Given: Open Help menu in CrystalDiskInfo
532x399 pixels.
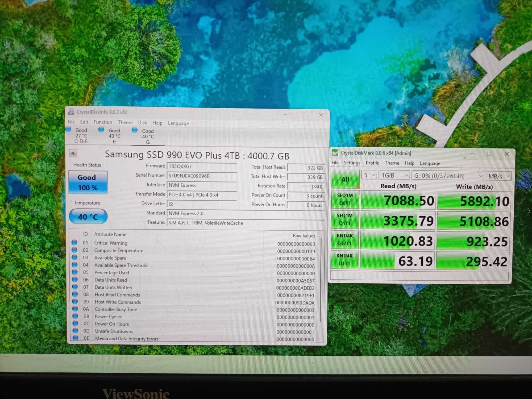Looking at the screenshot, I should tap(157, 123).
